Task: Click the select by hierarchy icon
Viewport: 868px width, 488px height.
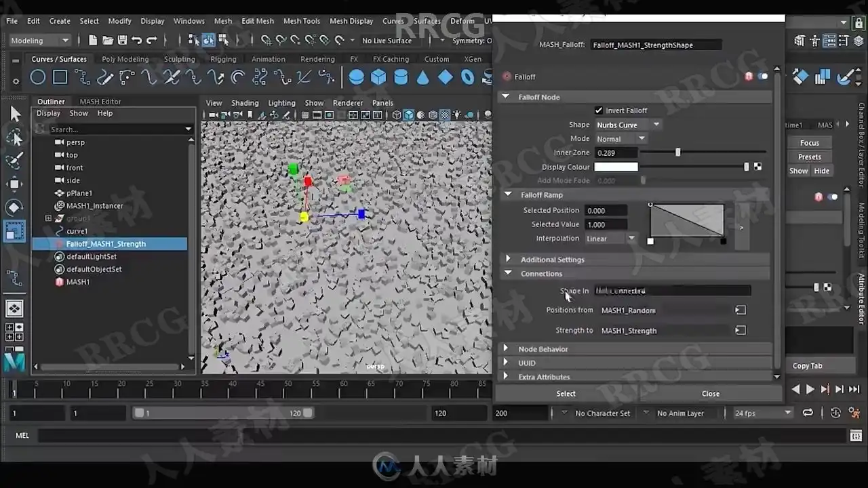Action: [x=195, y=40]
